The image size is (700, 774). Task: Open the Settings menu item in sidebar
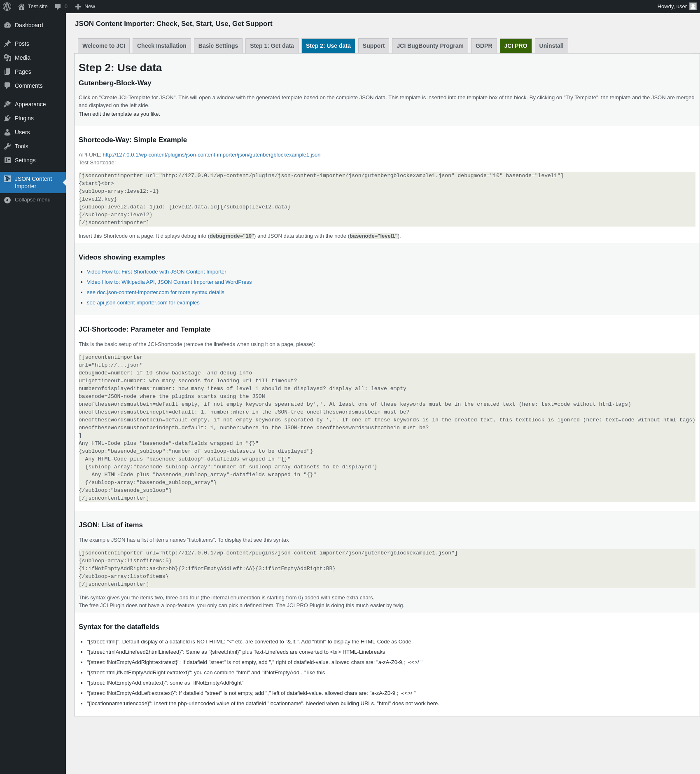click(25, 160)
